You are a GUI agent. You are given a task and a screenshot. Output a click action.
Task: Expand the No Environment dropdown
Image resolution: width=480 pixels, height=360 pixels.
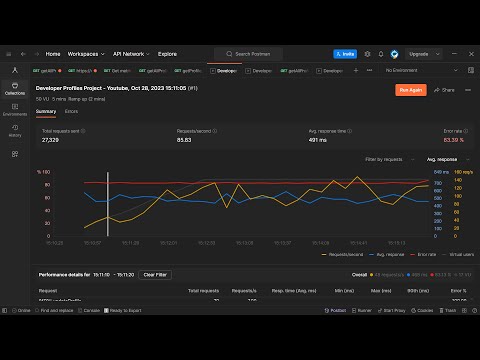click(421, 70)
